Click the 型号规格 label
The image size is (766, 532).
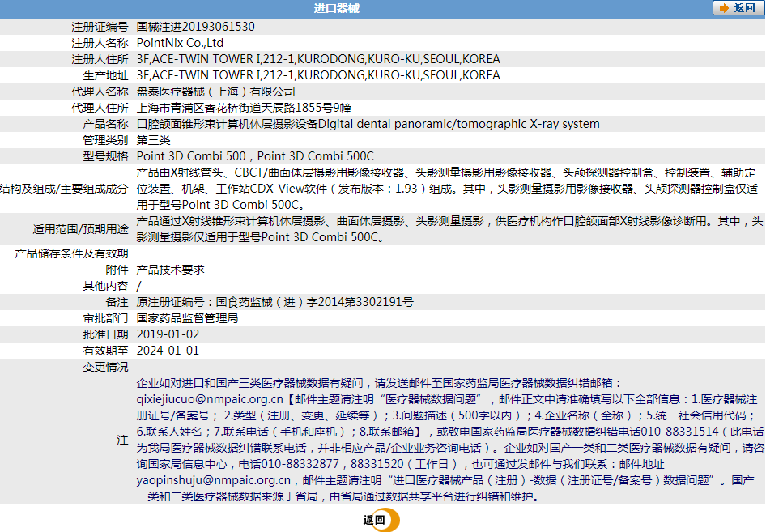[x=105, y=156]
